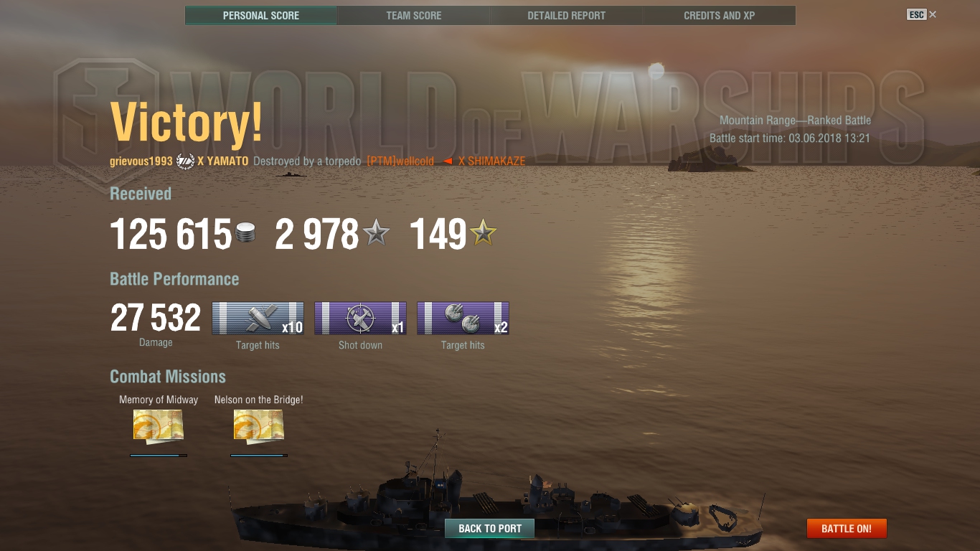The width and height of the screenshot is (980, 551).
Task: Open the Detailed Report tab
Action: tap(567, 15)
